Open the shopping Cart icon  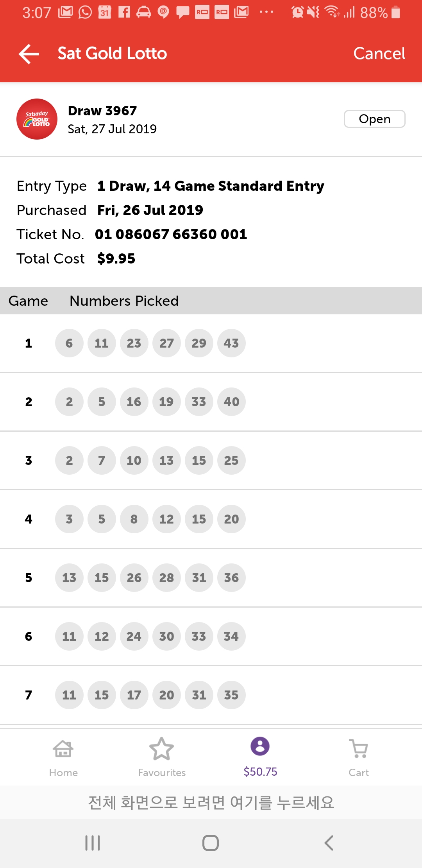(x=359, y=757)
